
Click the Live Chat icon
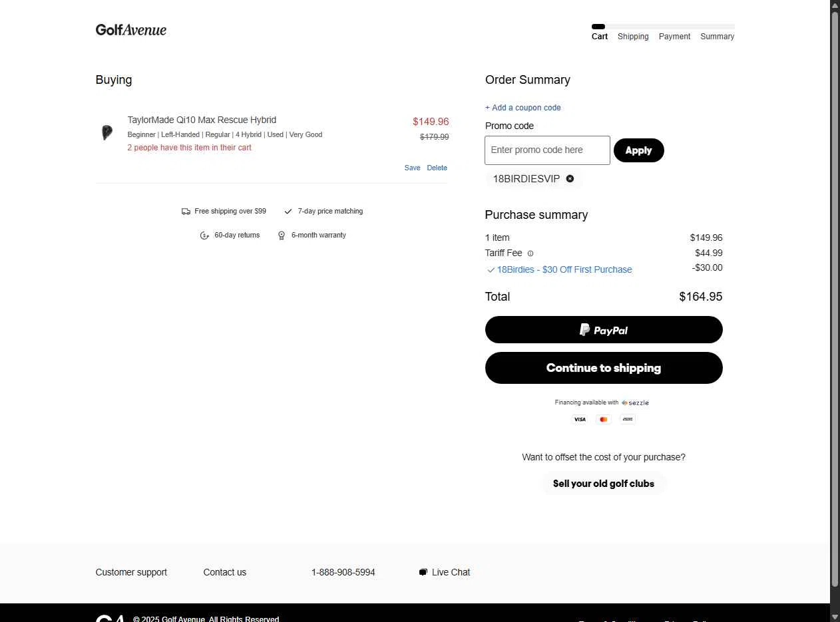pyautogui.click(x=423, y=572)
